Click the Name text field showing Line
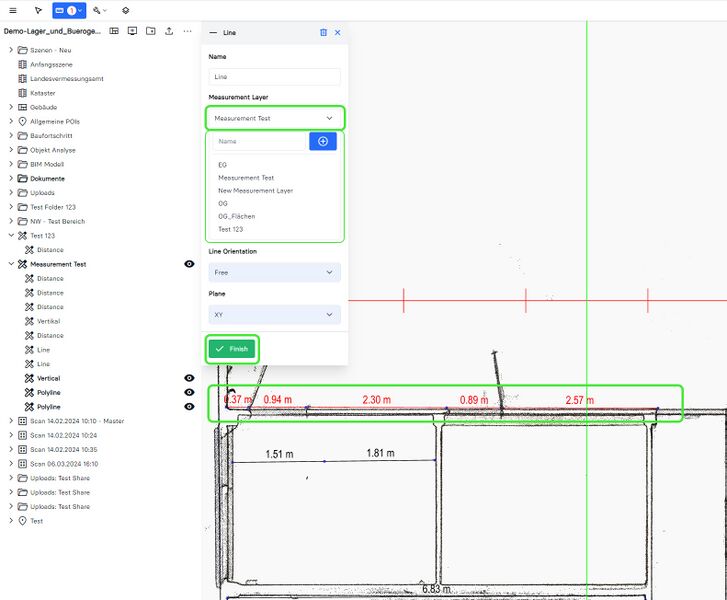 [275, 76]
